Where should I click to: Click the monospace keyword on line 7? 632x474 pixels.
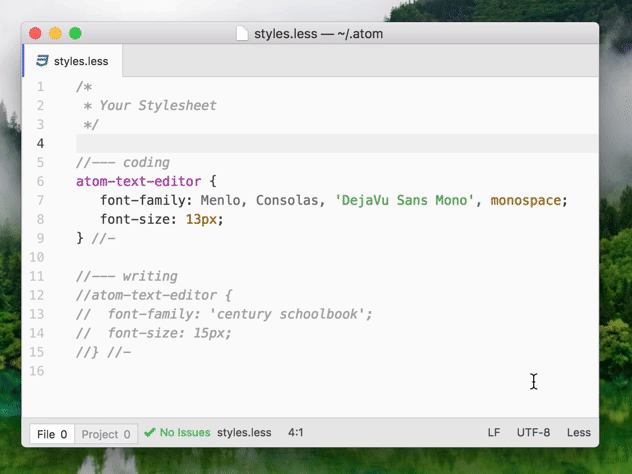click(x=526, y=200)
